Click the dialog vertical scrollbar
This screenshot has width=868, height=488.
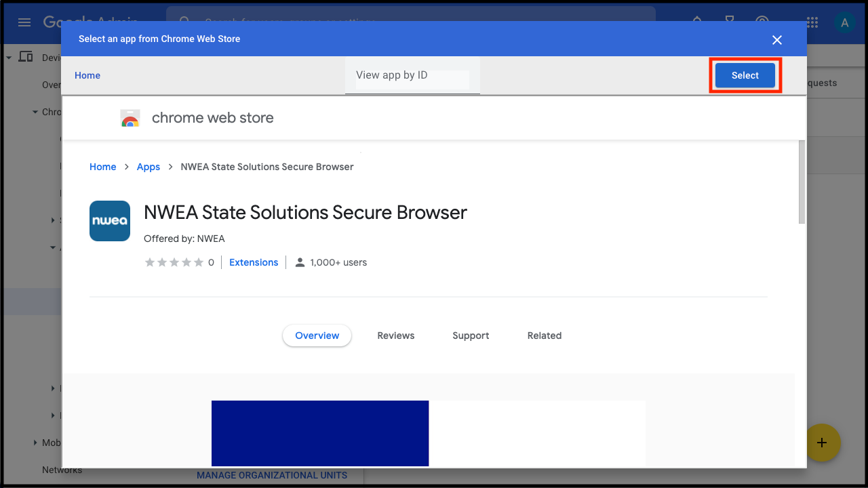[802, 182]
